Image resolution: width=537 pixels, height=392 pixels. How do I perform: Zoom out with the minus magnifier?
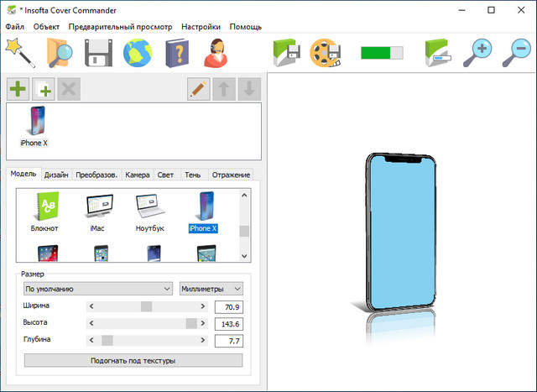517,52
